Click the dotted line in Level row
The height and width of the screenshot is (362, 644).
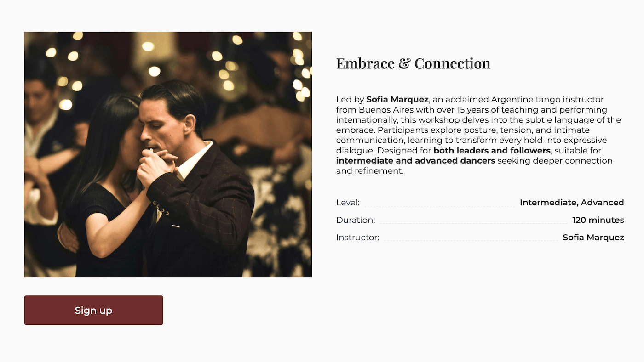click(x=440, y=206)
